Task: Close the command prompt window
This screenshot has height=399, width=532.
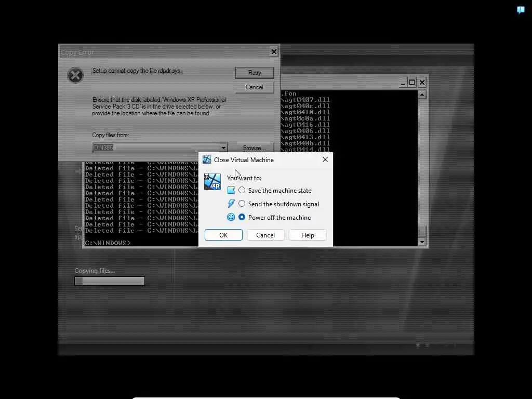Action: coord(422,83)
